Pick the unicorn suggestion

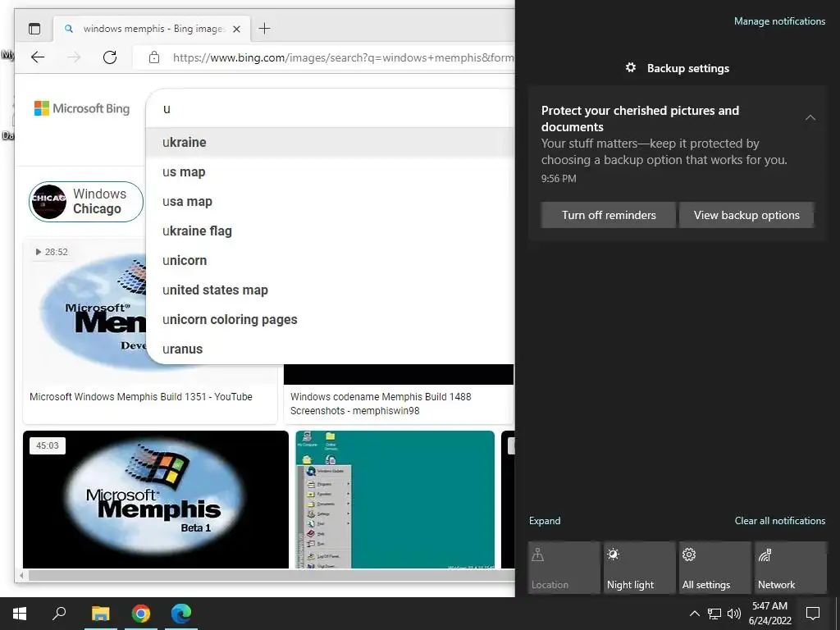331,260
